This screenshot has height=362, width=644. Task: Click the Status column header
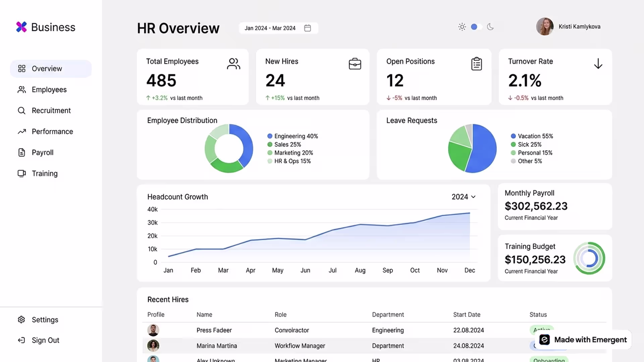coord(538,315)
